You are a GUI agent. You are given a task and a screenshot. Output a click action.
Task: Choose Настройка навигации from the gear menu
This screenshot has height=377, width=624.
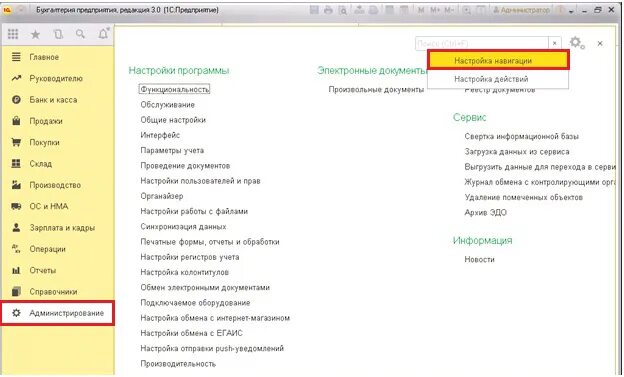tap(498, 61)
